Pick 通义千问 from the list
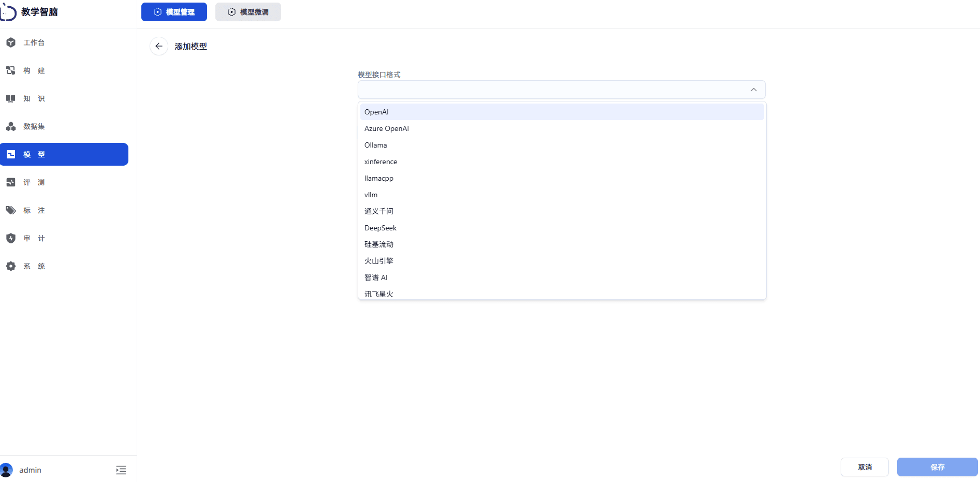The height and width of the screenshot is (482, 980). coord(562,211)
